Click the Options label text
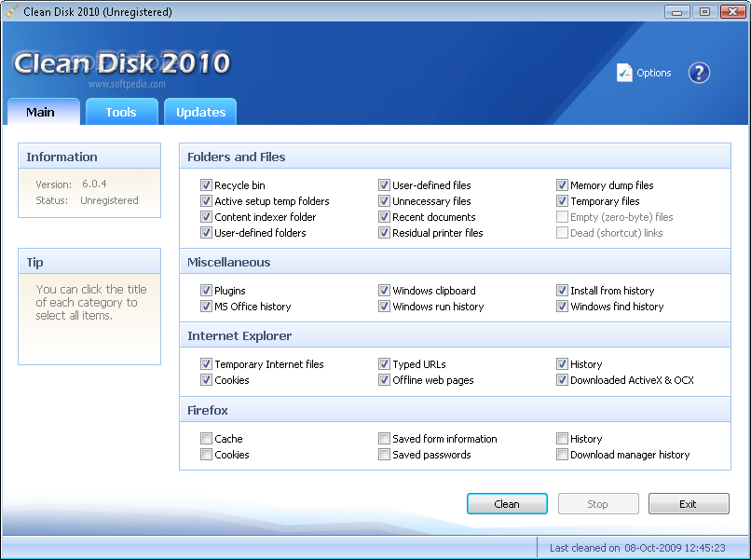The image size is (751, 560). [654, 73]
